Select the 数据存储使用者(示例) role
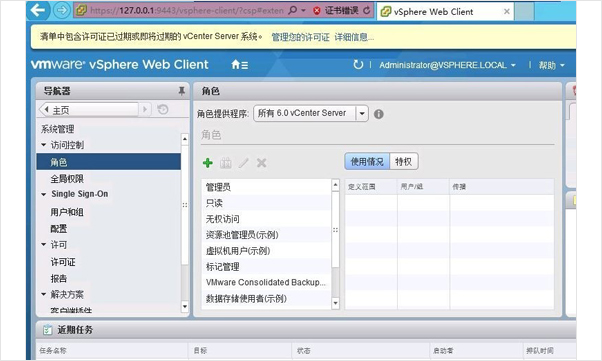The height and width of the screenshot is (361, 602). [266, 298]
